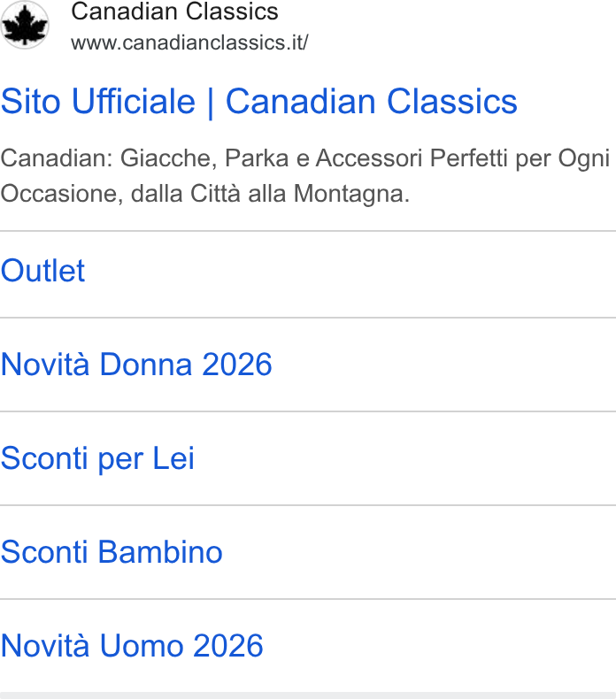Click the word Classics in the blue headline

(x=452, y=102)
